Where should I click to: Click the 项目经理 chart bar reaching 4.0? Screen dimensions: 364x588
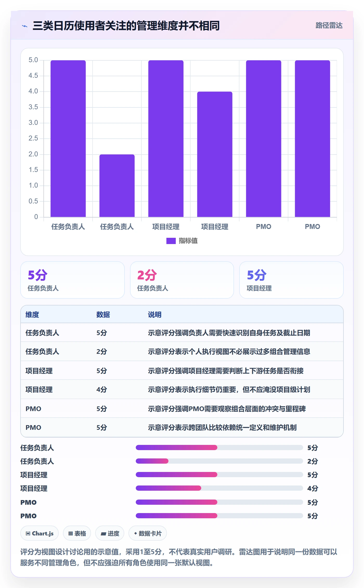[x=215, y=154]
